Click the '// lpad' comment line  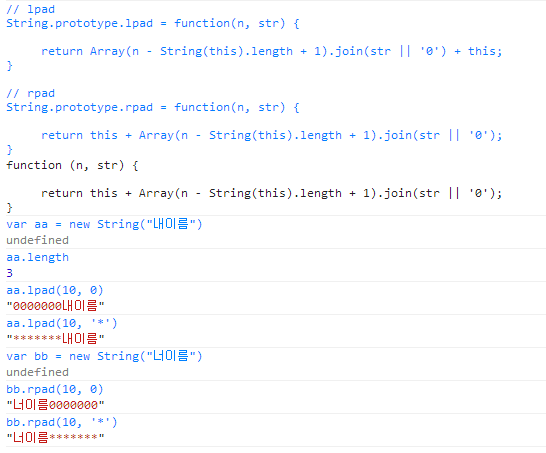tap(31, 9)
